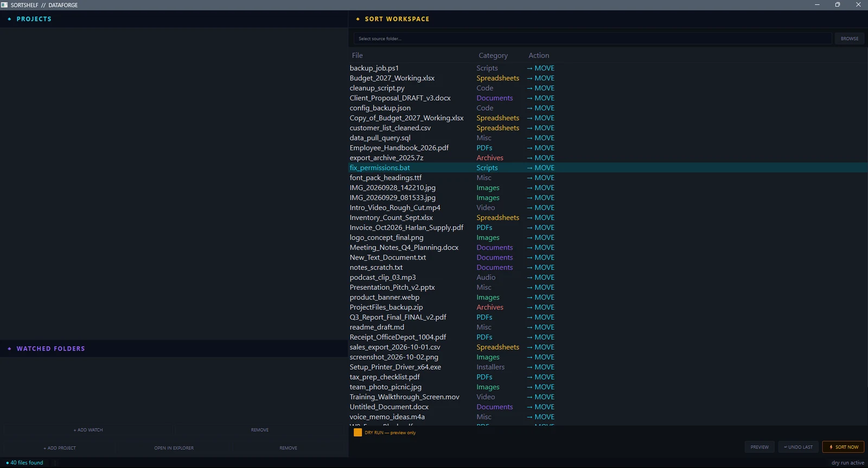Sort list by the Category column header
The image size is (868, 468).
493,55
